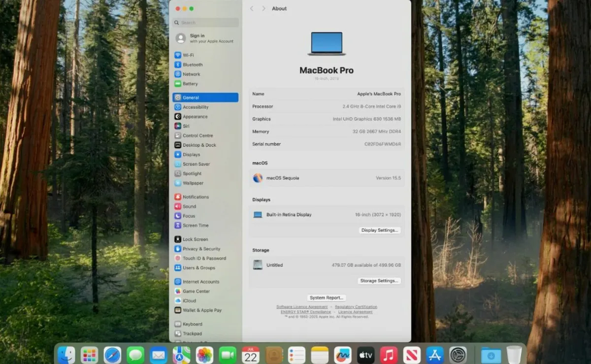Click the Untitled storage disk entry
591x364 pixels.
click(268, 265)
